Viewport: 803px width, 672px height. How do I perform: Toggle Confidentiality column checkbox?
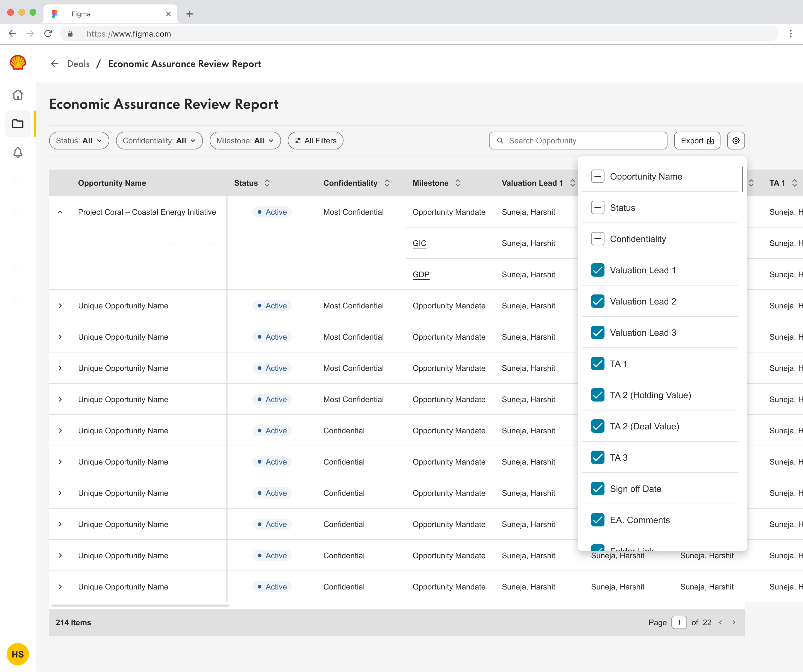click(x=598, y=239)
